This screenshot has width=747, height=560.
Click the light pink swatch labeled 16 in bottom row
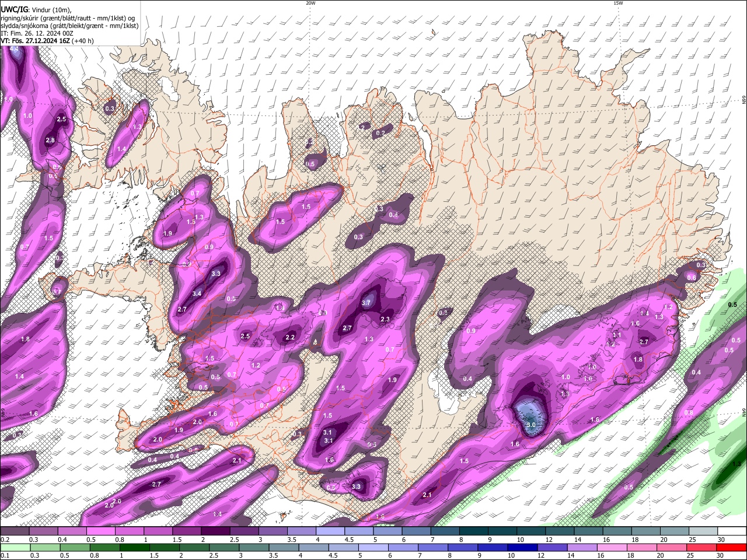click(x=613, y=547)
